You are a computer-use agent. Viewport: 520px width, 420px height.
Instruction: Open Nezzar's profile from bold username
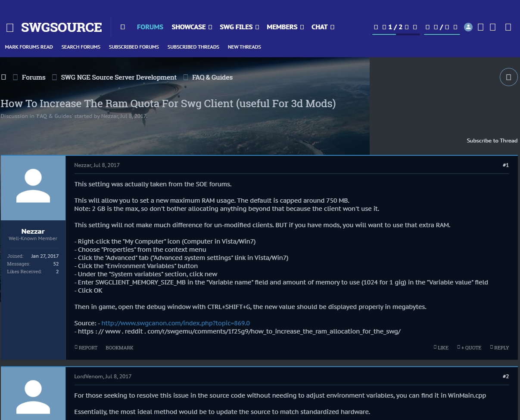pos(33,231)
